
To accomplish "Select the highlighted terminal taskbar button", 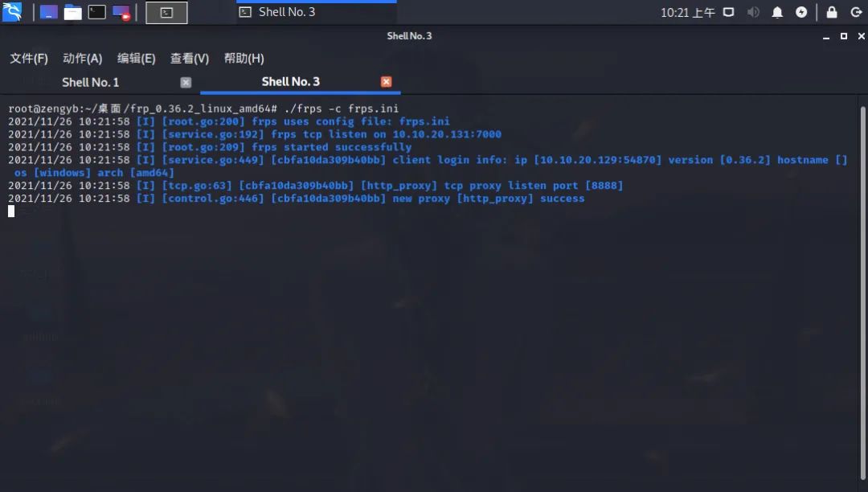I will tap(166, 13).
